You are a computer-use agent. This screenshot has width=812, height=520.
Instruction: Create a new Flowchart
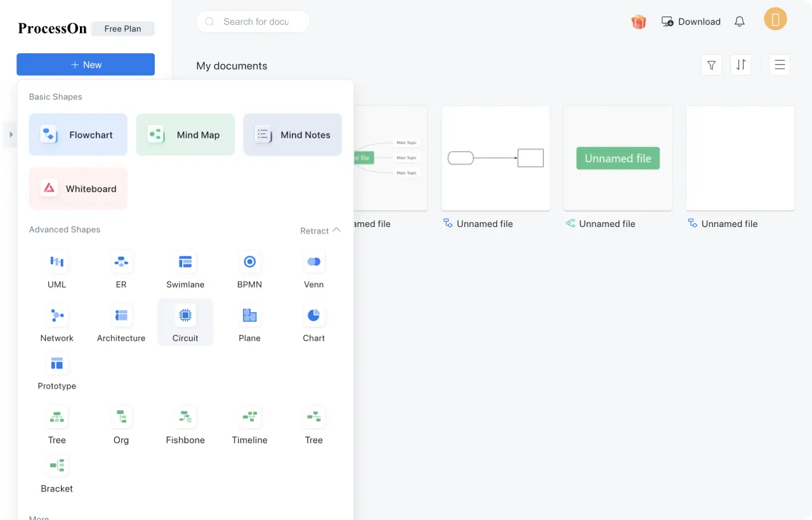pyautogui.click(x=78, y=134)
